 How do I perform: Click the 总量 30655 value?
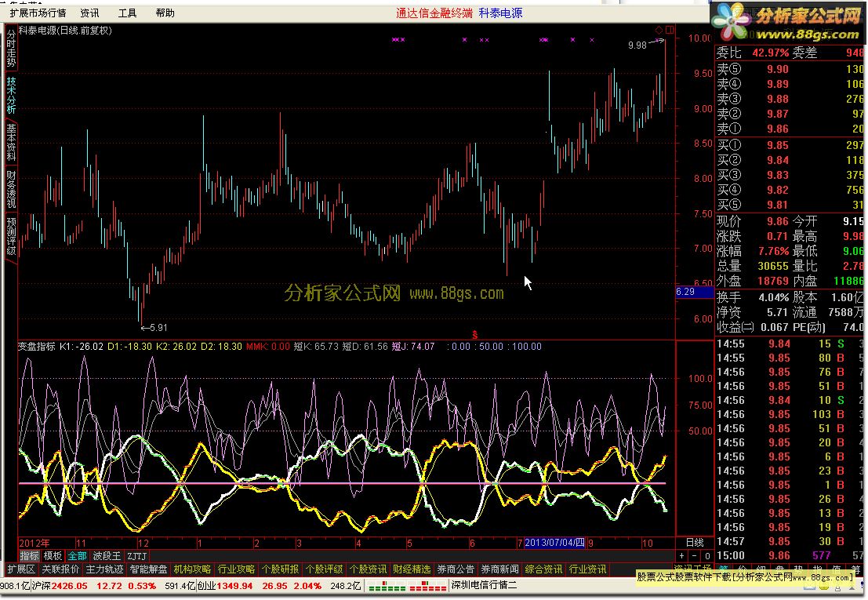click(x=773, y=266)
